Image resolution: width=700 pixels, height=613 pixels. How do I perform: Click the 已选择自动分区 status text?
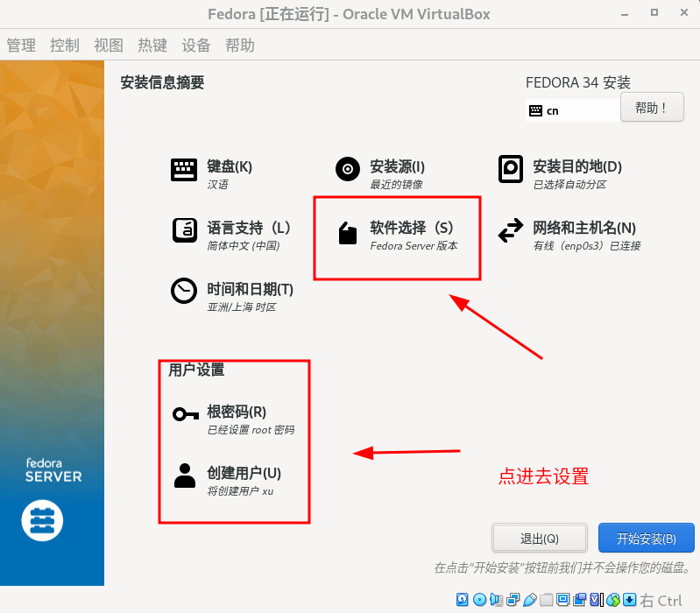coord(569,184)
